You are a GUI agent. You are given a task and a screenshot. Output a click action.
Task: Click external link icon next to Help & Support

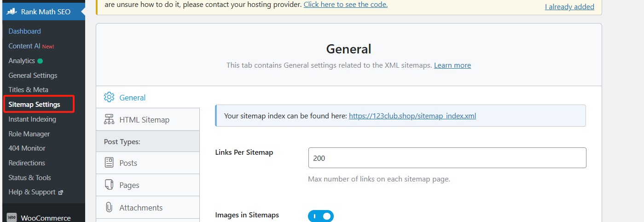tap(60, 193)
